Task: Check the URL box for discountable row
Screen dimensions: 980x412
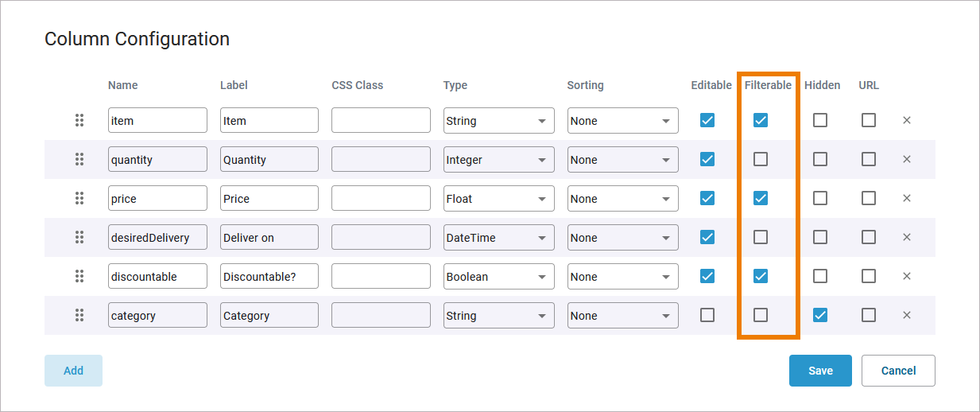Action: pyautogui.click(x=869, y=276)
